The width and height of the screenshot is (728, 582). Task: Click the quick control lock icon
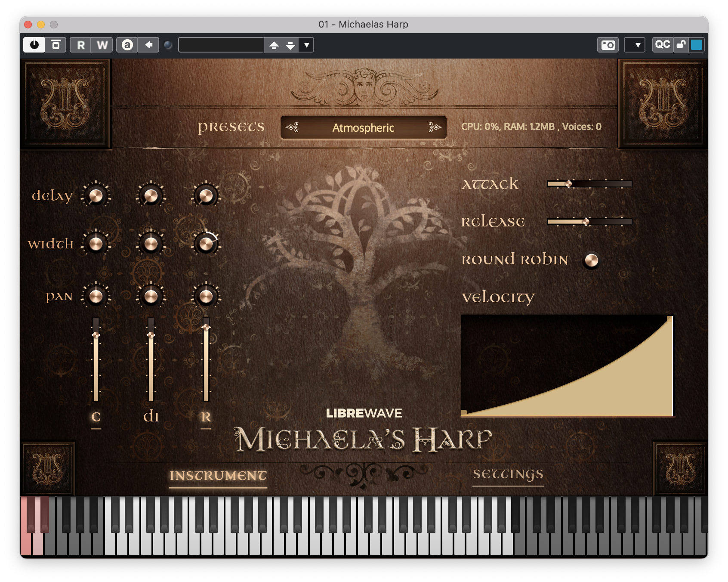681,44
